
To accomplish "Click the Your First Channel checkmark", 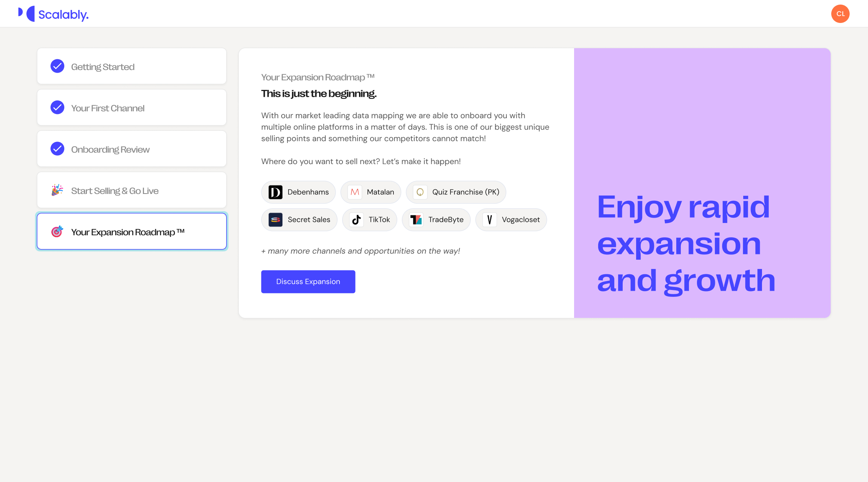I will (57, 107).
